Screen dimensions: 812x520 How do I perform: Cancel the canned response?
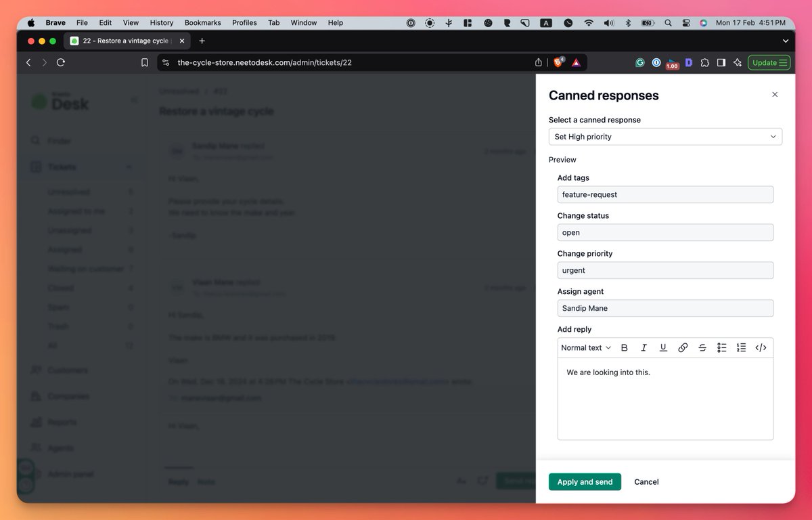[x=646, y=482]
